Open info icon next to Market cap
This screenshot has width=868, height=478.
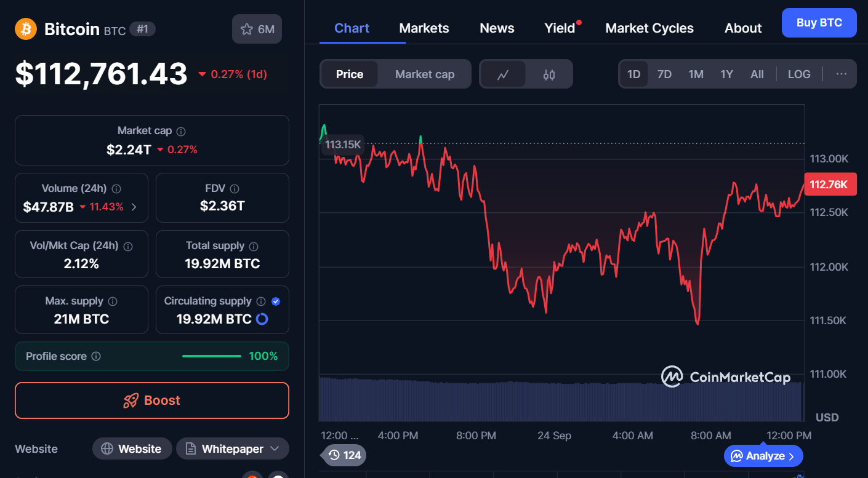181,131
